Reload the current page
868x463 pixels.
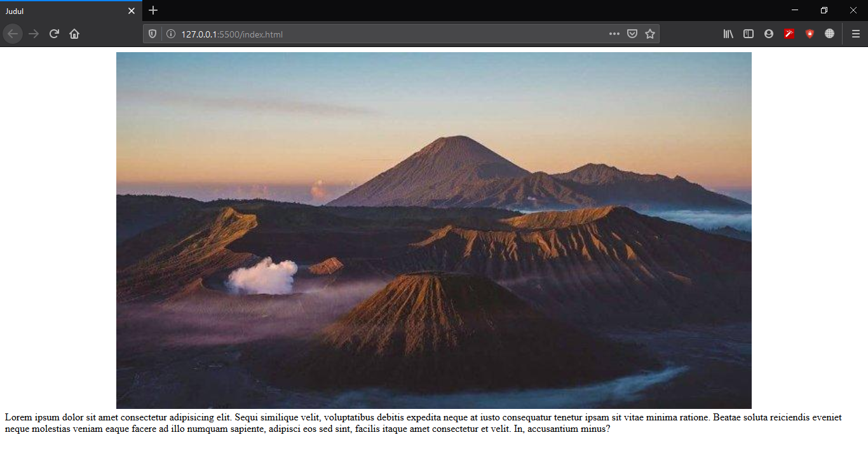point(54,34)
